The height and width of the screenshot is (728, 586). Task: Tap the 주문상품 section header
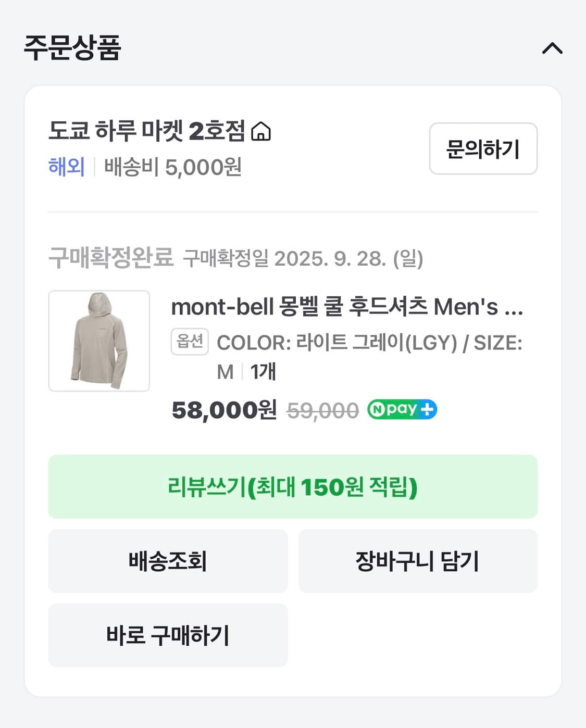coord(72,48)
